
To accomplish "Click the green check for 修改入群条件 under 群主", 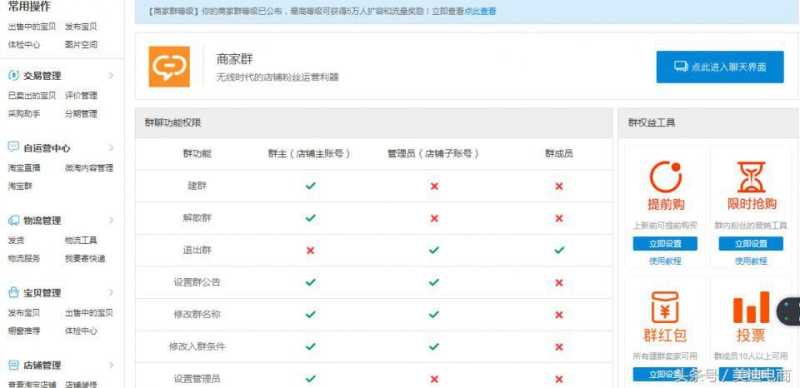I will [310, 347].
